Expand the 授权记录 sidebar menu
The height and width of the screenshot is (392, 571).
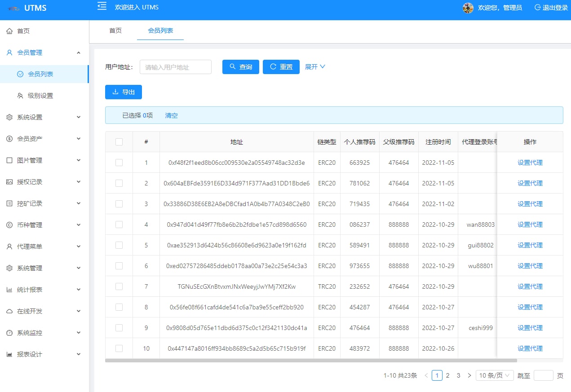(44, 182)
